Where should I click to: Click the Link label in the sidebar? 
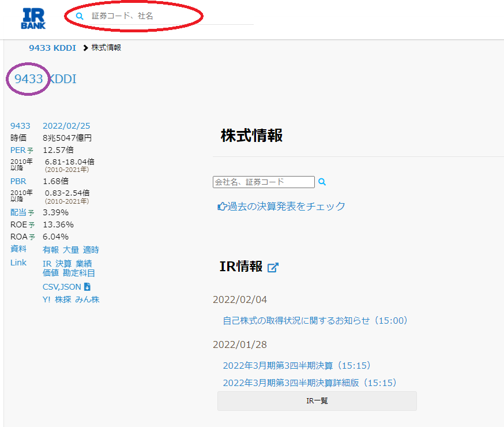[x=18, y=263]
